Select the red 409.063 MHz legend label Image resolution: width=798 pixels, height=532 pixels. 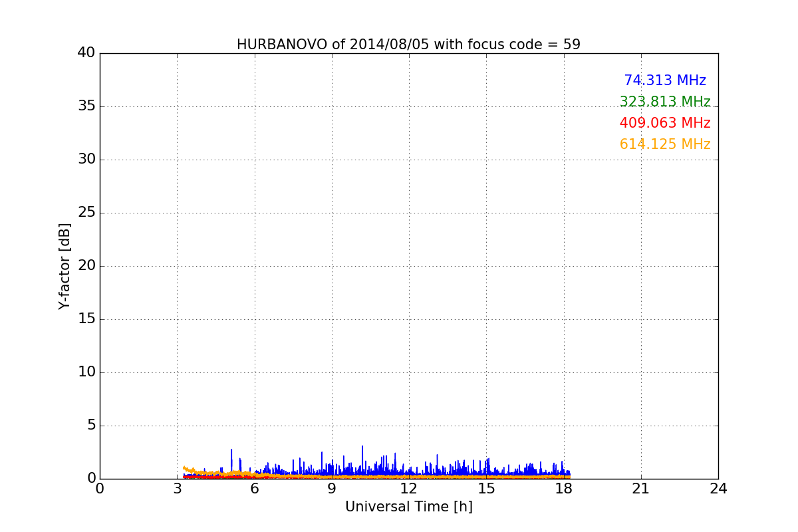pyautogui.click(x=665, y=123)
